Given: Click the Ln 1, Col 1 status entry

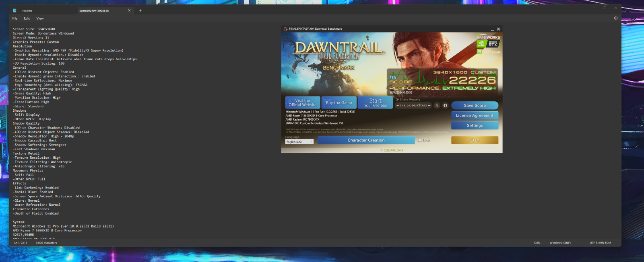Looking at the screenshot, I should [21, 243].
